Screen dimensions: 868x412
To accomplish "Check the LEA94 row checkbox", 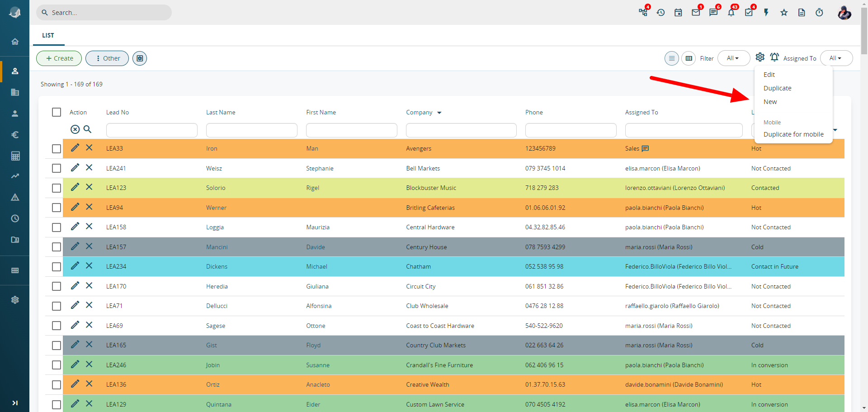I will coord(57,208).
